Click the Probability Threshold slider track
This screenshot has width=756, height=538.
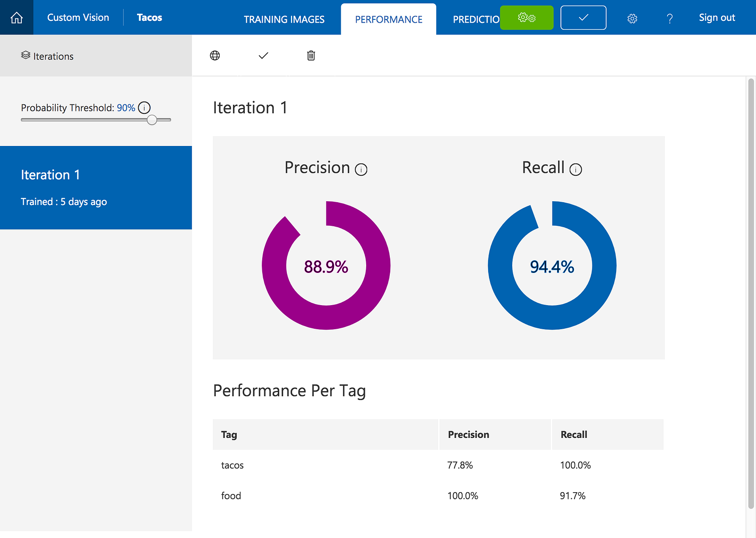(96, 120)
